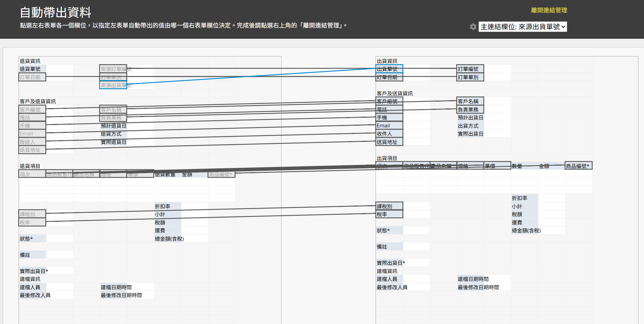Select the 退貨方式 field

tap(113, 134)
